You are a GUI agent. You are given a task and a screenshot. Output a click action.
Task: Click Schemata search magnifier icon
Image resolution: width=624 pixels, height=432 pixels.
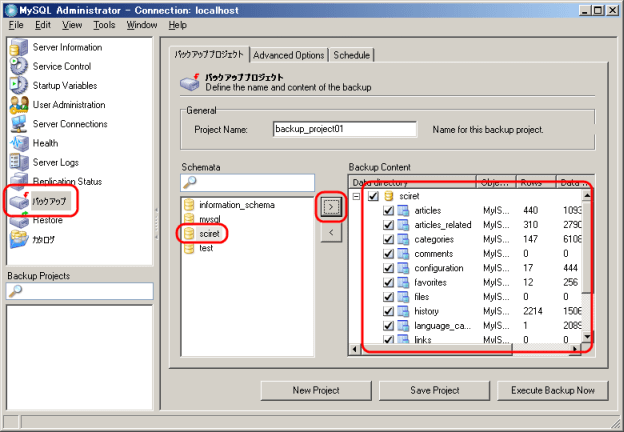click(x=189, y=182)
